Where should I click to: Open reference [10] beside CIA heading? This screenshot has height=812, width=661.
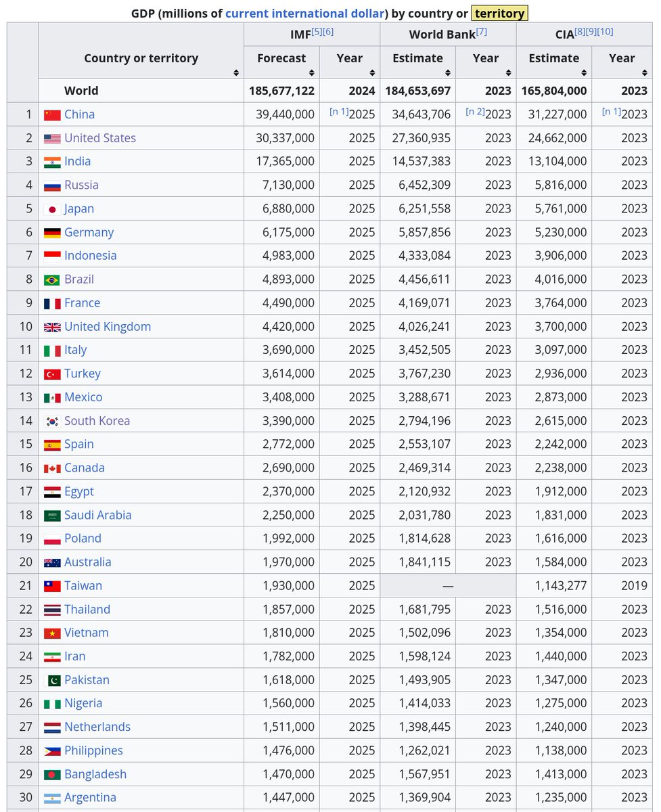tap(606, 31)
